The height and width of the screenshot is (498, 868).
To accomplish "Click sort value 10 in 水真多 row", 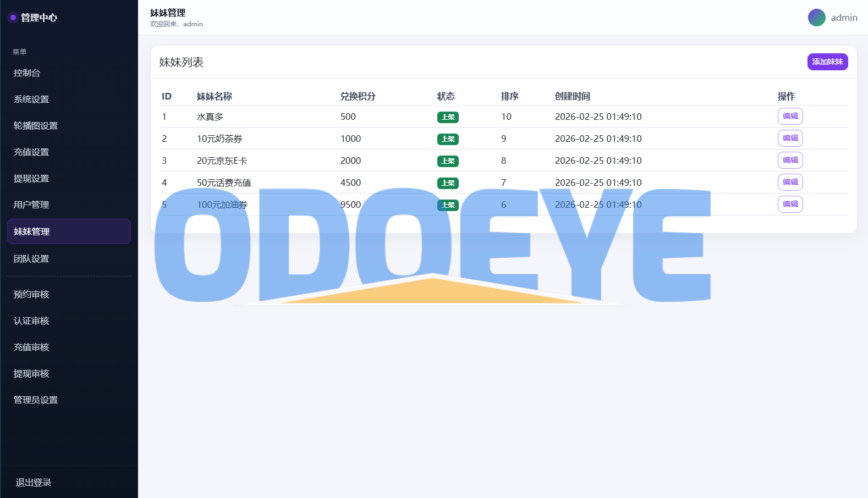I will [506, 117].
